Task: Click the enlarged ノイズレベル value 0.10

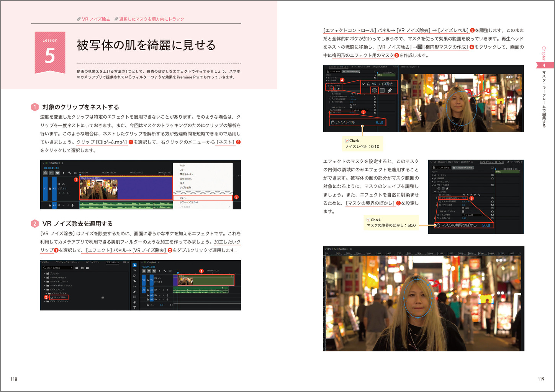Action: (379, 122)
